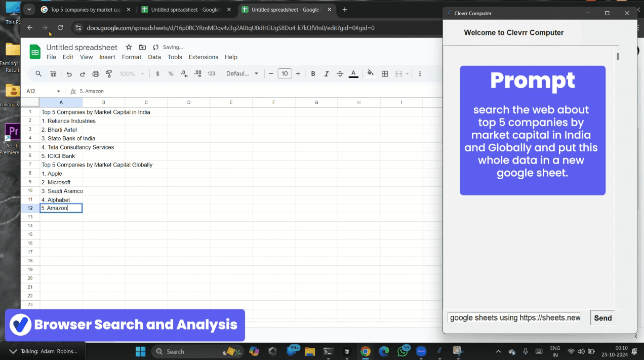The image size is (644, 360).
Task: Star the Untitled spreadsheet
Action: [x=129, y=47]
